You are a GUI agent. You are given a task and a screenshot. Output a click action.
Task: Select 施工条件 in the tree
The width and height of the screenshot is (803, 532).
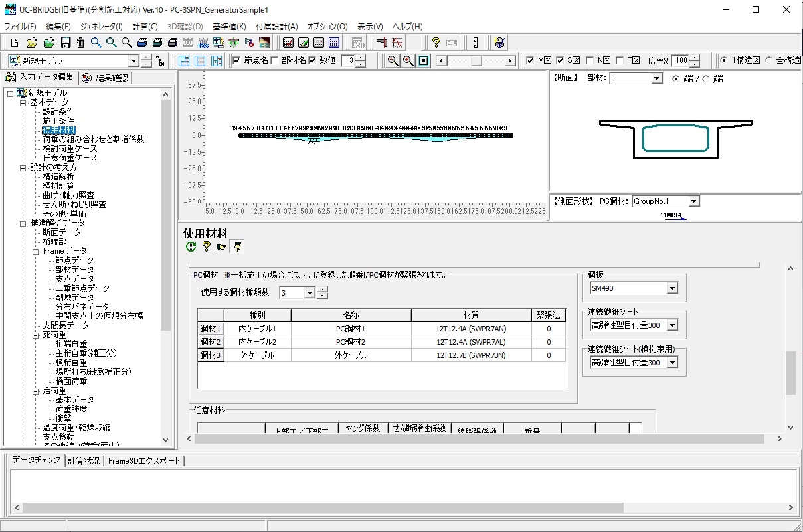[x=58, y=121]
